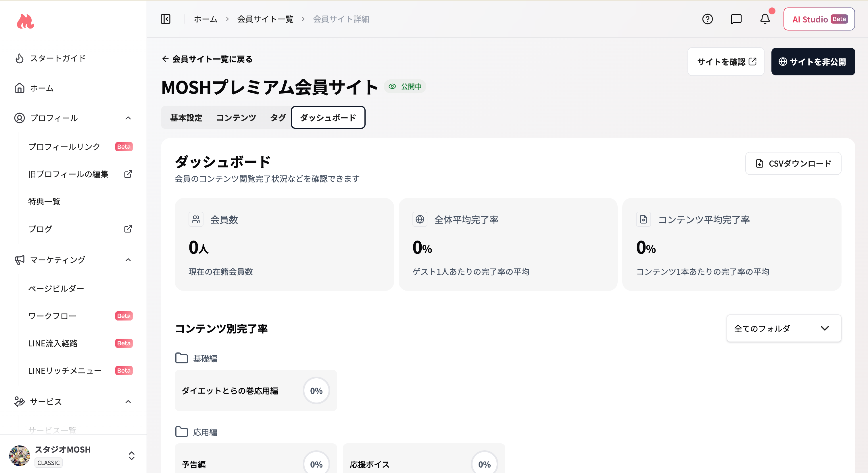Click 会員サイト一覧 breadcrumb link
This screenshot has height=473, width=868.
265,19
